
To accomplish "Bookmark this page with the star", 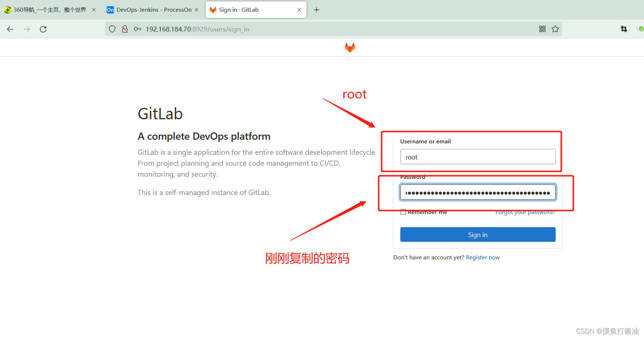I will coord(555,29).
